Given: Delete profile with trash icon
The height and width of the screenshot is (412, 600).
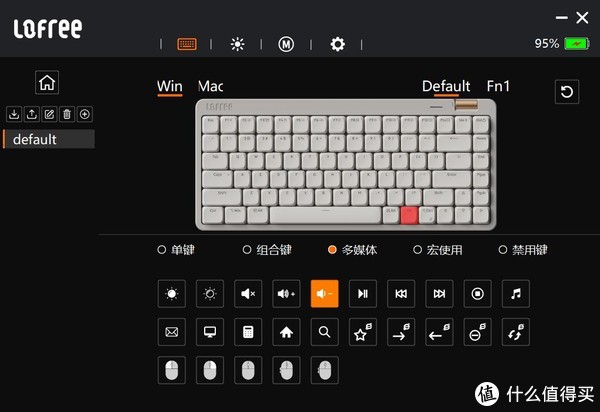Looking at the screenshot, I should coord(67,114).
